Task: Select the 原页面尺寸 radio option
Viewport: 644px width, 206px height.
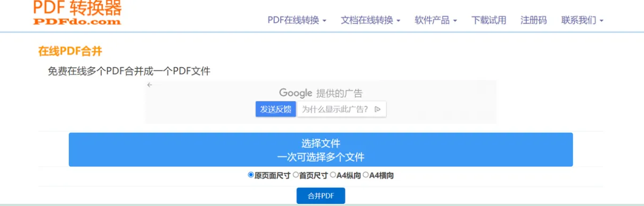Action: click(251, 175)
